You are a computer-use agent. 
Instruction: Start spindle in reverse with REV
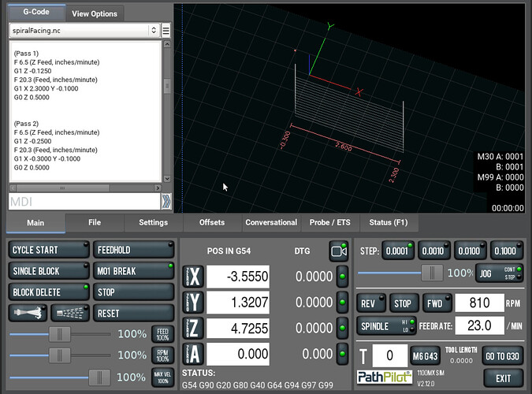click(x=371, y=303)
